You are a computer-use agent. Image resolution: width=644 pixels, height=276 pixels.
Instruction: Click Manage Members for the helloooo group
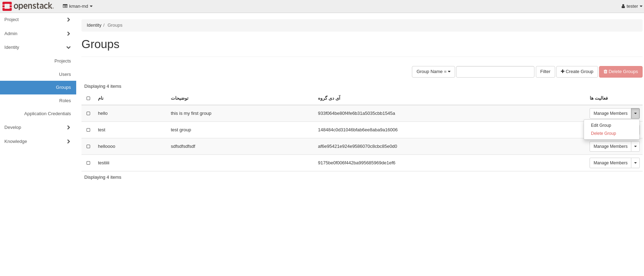click(610, 146)
